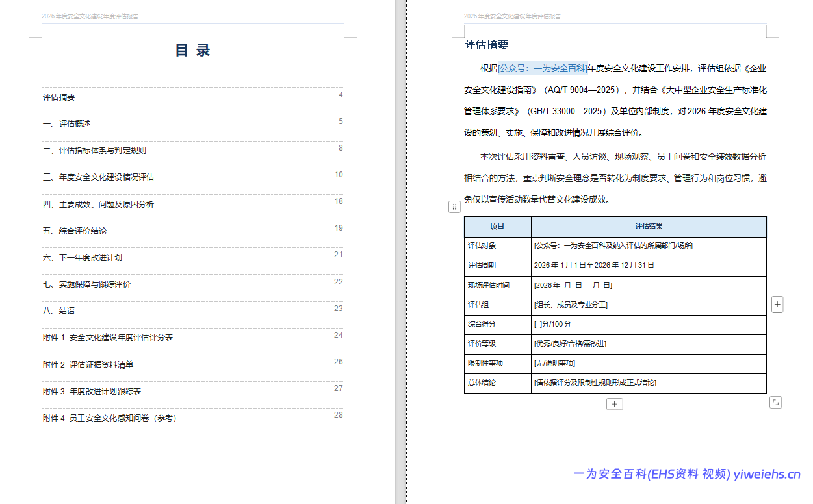
Task: Click the 现场评估时间 table cell
Action: 497,285
